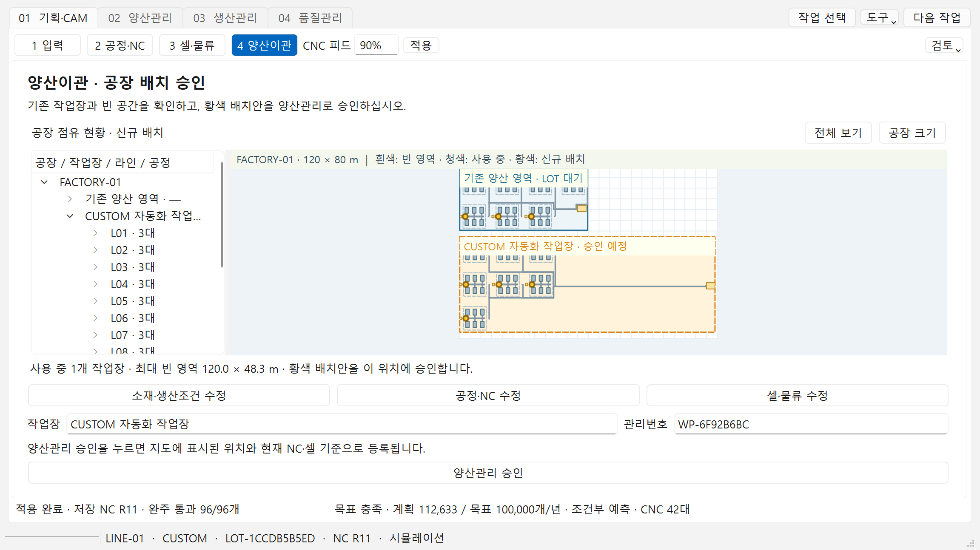This screenshot has height=550, width=980.
Task: Click the CUSTOM 자동화 작업장 · 승인 예정 label
Action: click(545, 246)
